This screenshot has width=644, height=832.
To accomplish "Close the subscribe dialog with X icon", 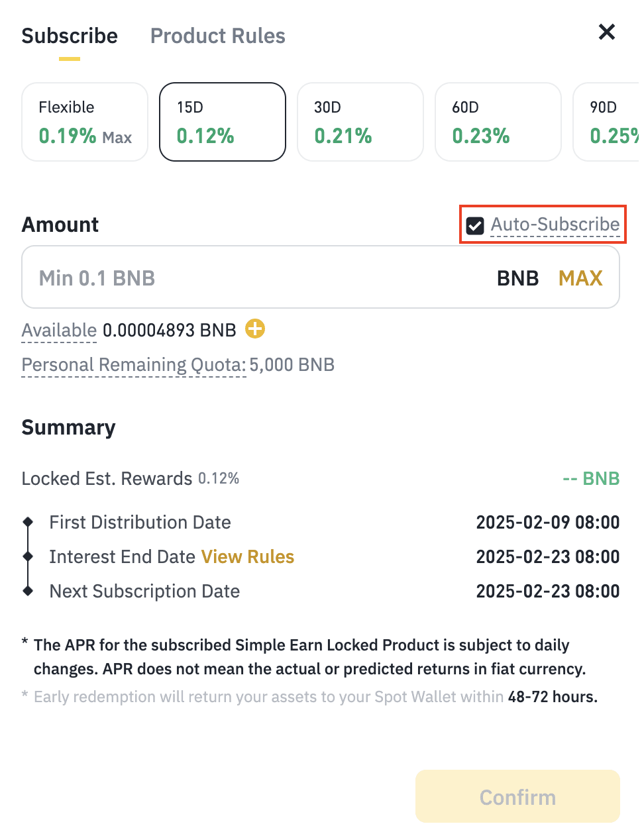I will (x=606, y=32).
